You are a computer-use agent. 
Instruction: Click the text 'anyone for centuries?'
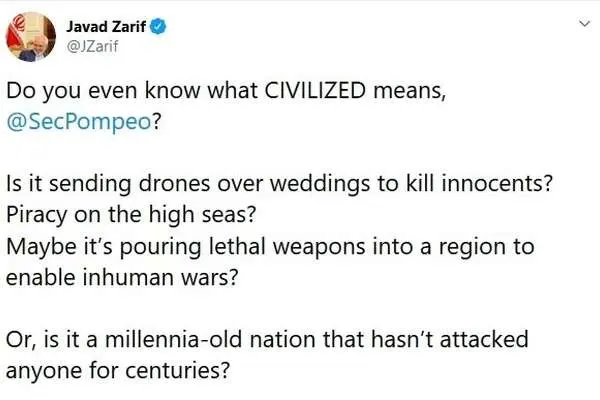118,371
